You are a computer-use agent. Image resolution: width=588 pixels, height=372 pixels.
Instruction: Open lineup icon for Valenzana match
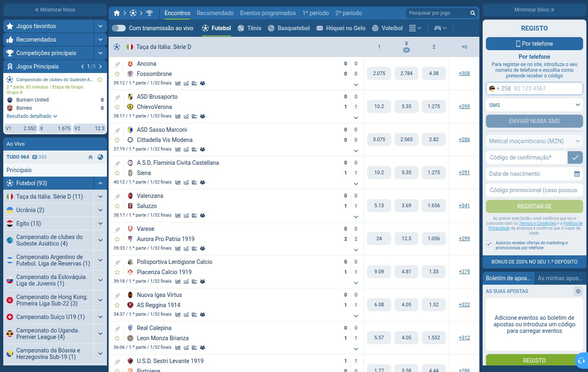pyautogui.click(x=203, y=215)
